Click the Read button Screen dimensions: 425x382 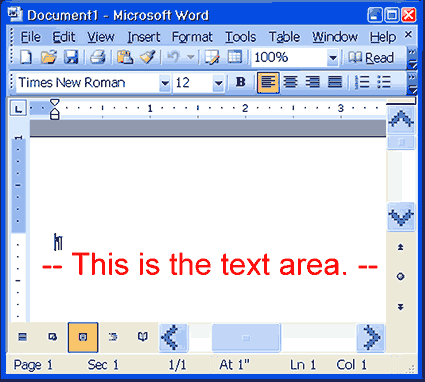click(x=371, y=58)
